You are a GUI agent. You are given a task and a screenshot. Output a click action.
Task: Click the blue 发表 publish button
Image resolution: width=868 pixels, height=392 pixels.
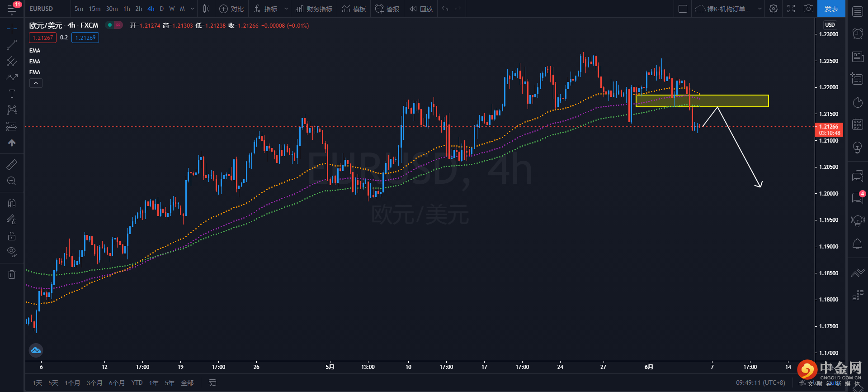831,9
